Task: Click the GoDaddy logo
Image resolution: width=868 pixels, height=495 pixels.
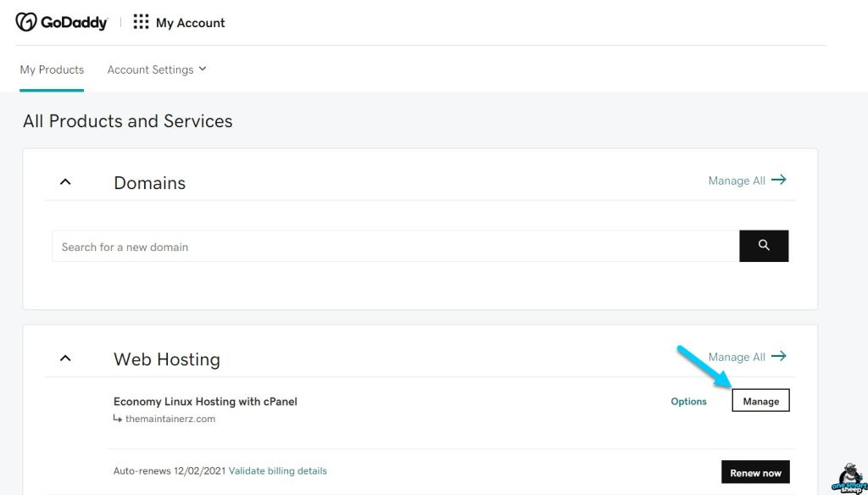Action: [x=62, y=23]
